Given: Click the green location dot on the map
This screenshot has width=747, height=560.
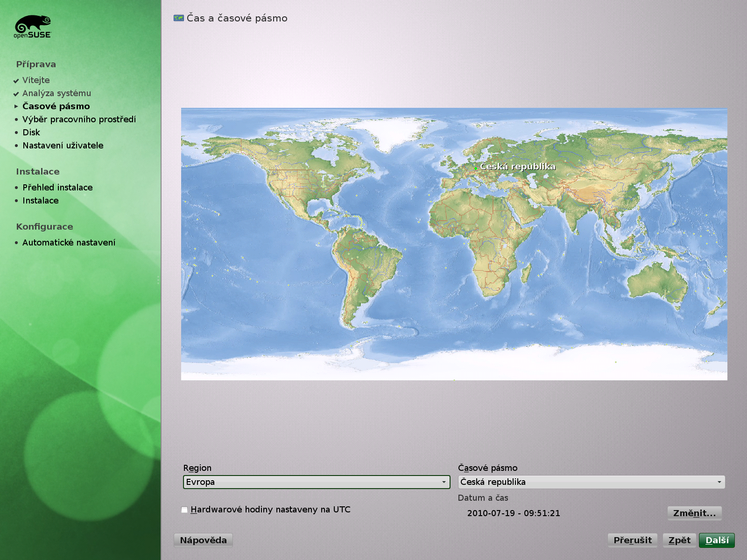Looking at the screenshot, I should (475, 168).
